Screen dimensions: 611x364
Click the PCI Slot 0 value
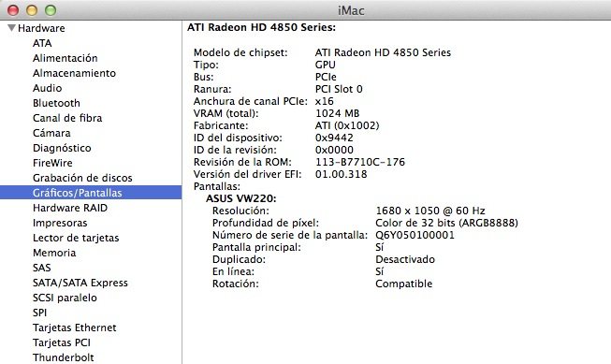click(339, 89)
